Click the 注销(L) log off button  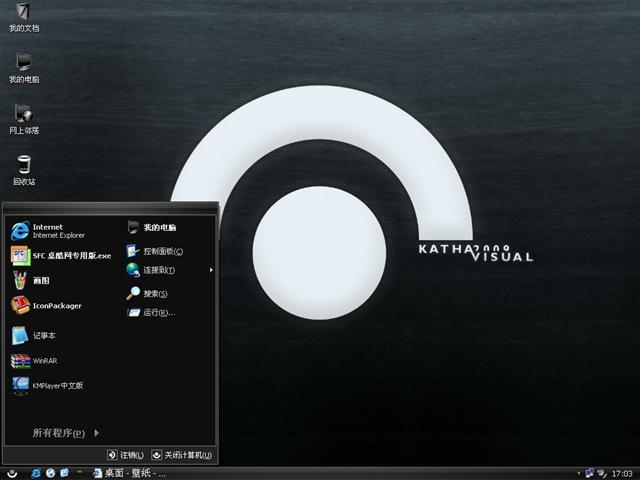pyautogui.click(x=126, y=455)
